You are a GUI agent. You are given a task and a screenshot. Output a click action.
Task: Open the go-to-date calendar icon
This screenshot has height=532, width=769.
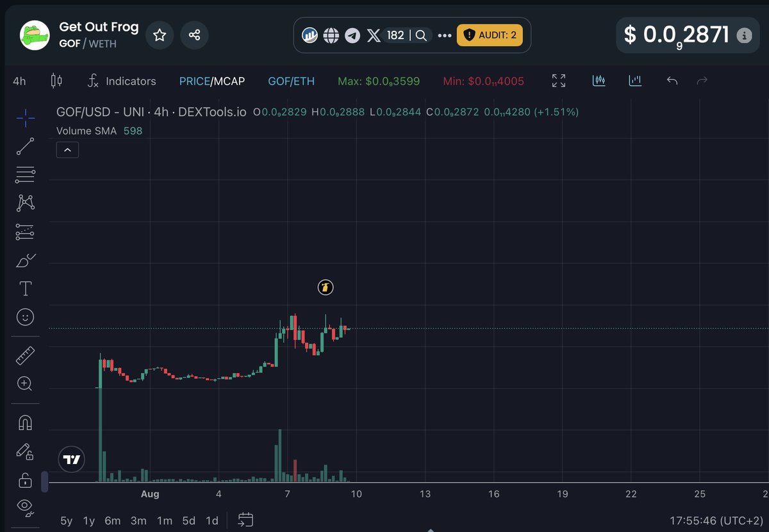click(x=245, y=520)
